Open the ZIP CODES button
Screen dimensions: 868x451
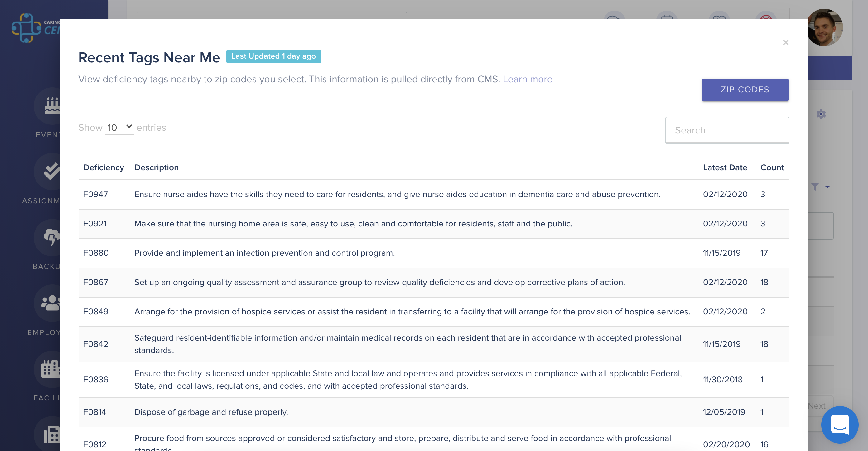tap(745, 90)
